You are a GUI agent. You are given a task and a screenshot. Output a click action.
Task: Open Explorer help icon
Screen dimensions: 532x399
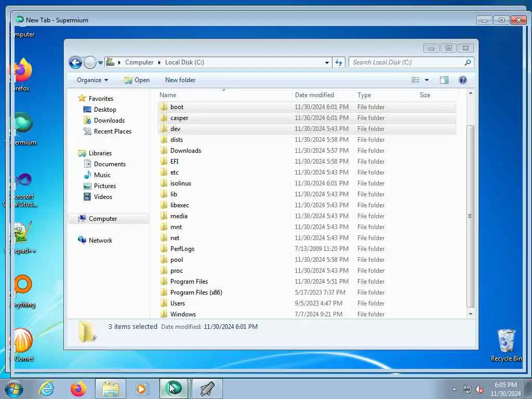[463, 80]
